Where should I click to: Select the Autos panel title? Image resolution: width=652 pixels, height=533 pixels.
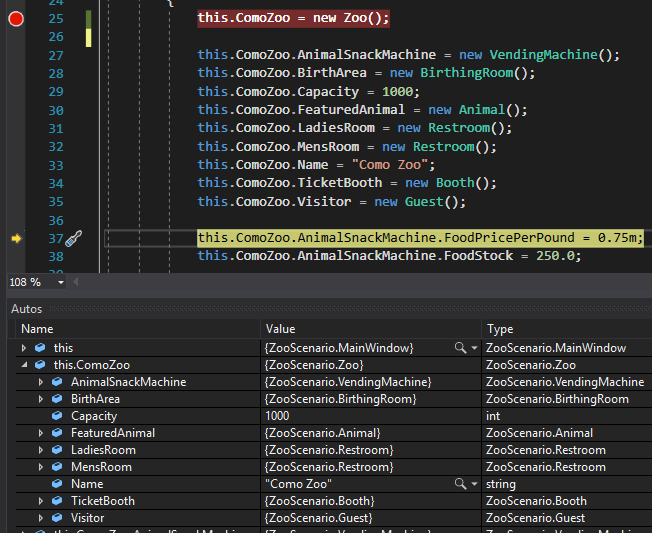27,309
